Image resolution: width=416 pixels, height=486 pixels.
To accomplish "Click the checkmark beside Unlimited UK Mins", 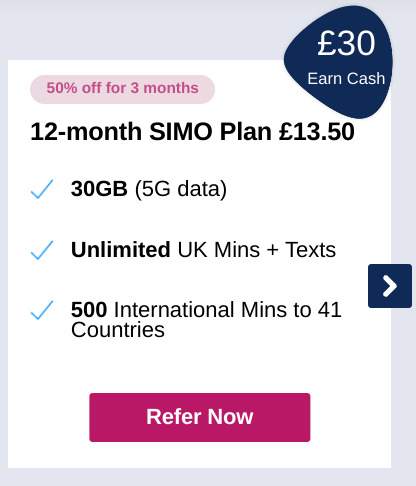I will (x=42, y=250).
